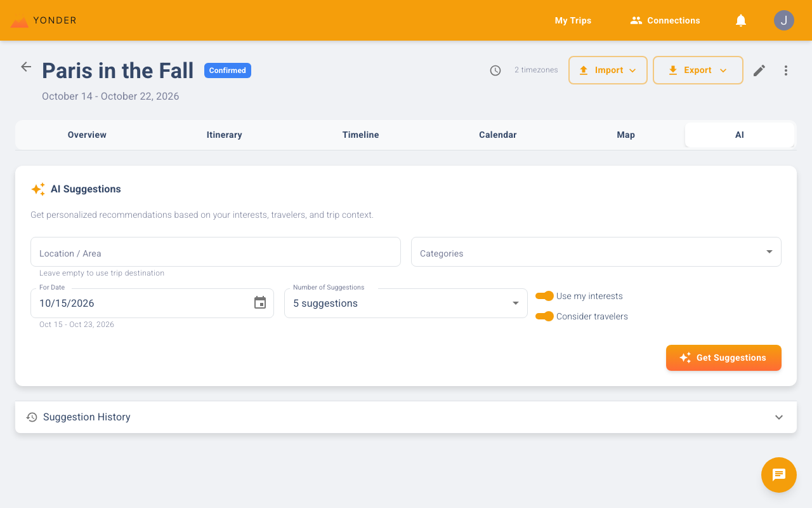The height and width of the screenshot is (508, 812).
Task: Switch to the Itinerary tab
Action: [x=224, y=135]
